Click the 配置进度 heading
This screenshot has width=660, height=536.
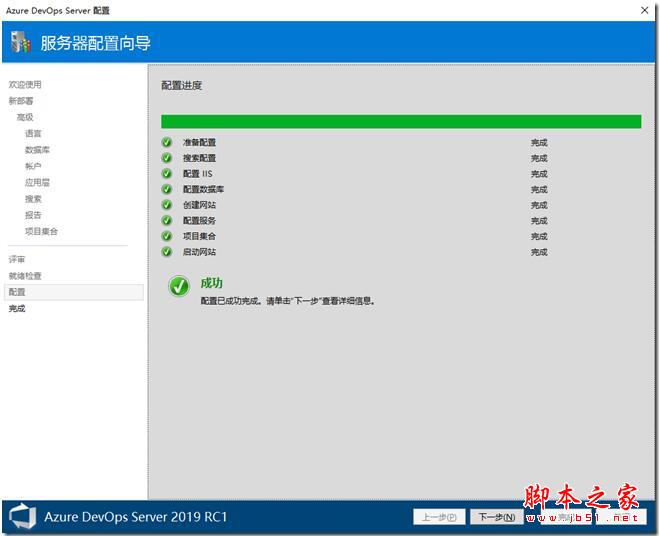point(181,85)
